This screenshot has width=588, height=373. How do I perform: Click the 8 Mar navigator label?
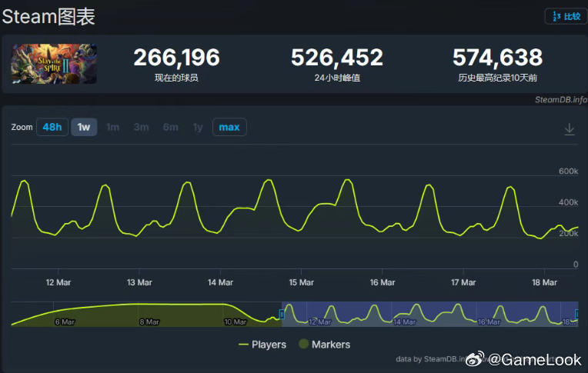pyautogui.click(x=149, y=322)
